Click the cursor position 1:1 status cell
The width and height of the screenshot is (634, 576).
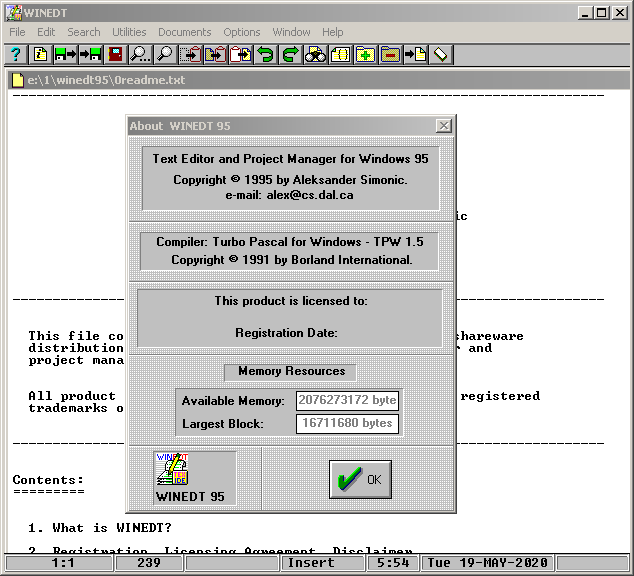pyautogui.click(x=59, y=563)
